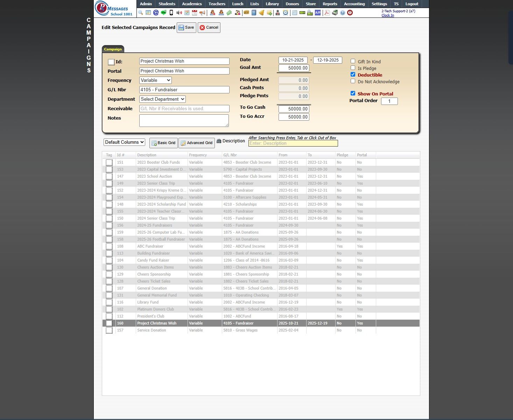Open the PDF document icon
Image resolution: width=513 pixels, height=420 pixels.
[x=327, y=13]
